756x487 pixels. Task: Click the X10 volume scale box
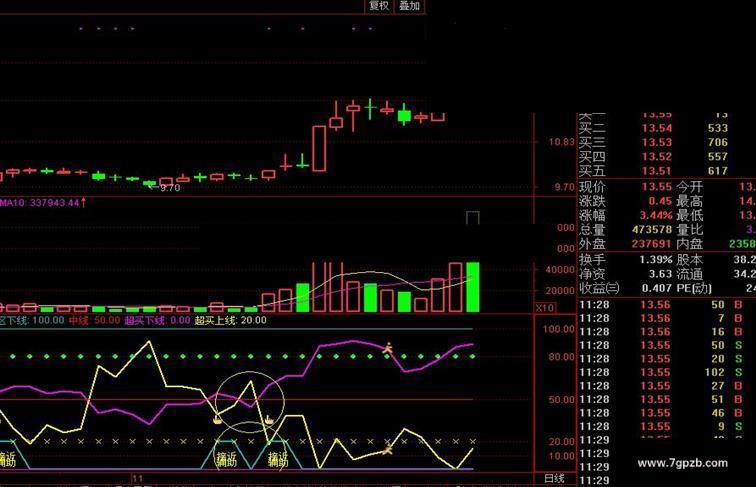tap(545, 308)
